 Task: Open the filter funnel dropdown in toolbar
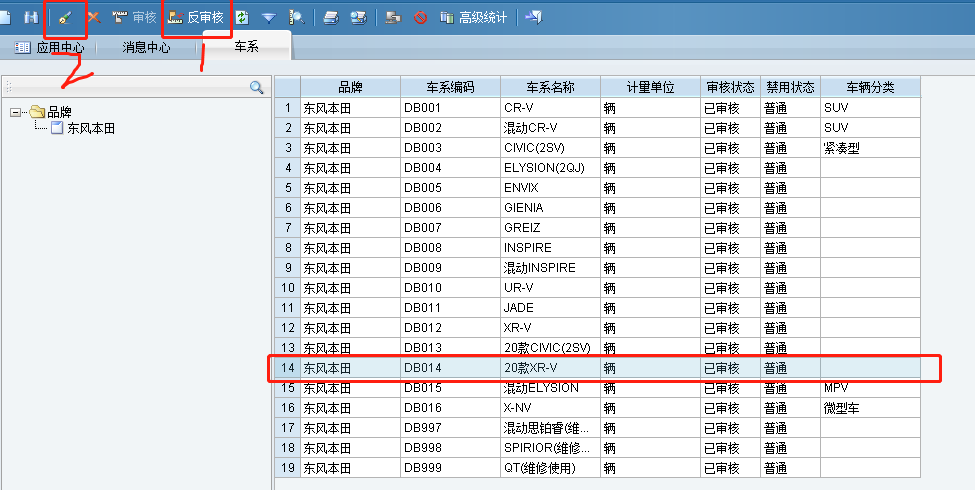coord(268,17)
